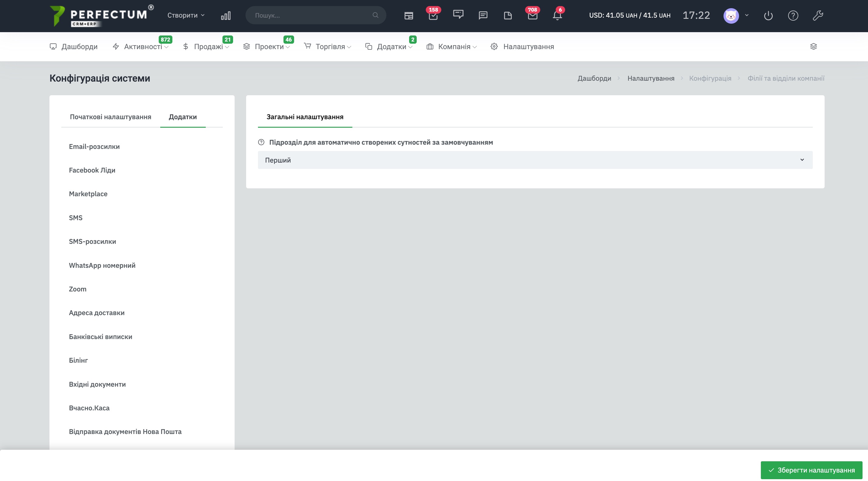Select the Додатки tab in sidebar
Screen dimensions: 868x481
(183, 117)
